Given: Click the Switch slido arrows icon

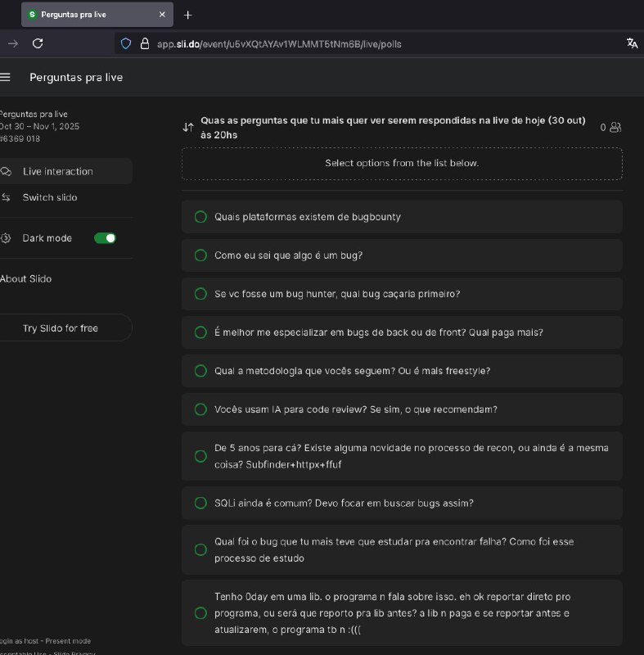Looking at the screenshot, I should (6, 197).
